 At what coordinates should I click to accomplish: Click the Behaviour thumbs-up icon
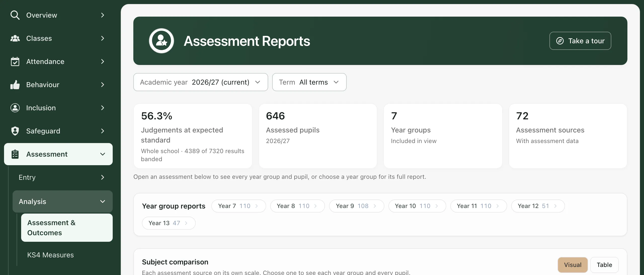point(15,85)
